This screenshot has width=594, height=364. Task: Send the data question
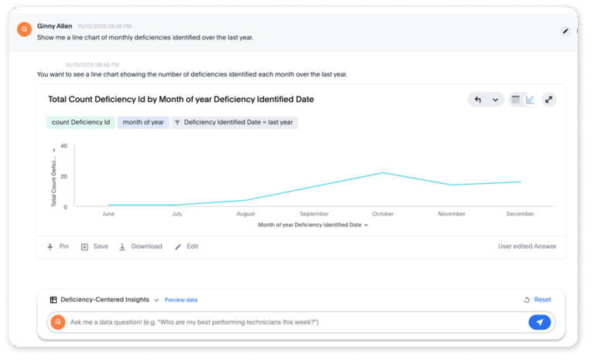540,322
